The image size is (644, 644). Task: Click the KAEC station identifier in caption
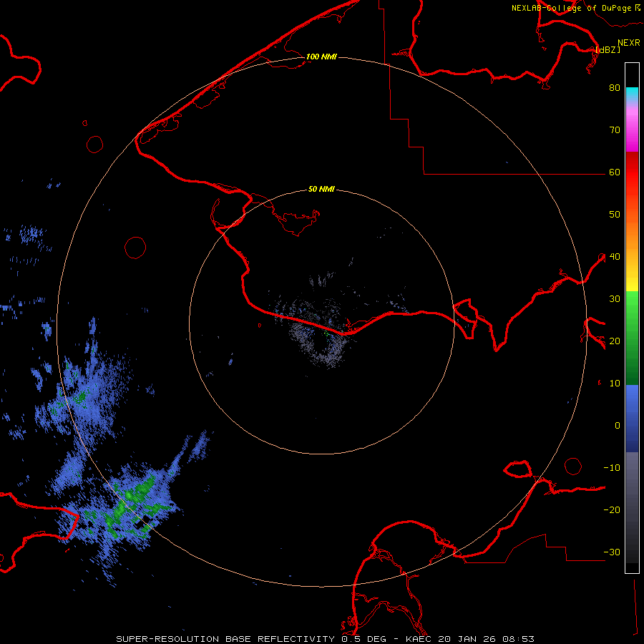[420, 639]
